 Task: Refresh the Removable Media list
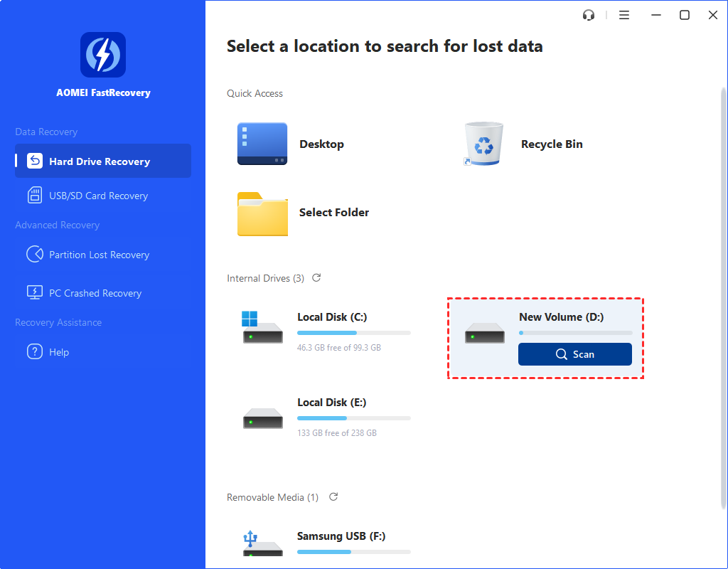(x=333, y=497)
